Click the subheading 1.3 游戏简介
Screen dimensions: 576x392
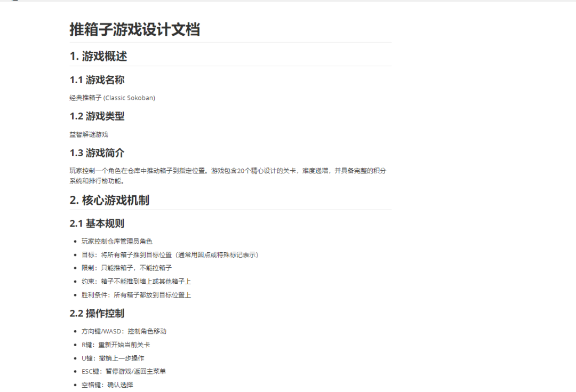pos(97,153)
